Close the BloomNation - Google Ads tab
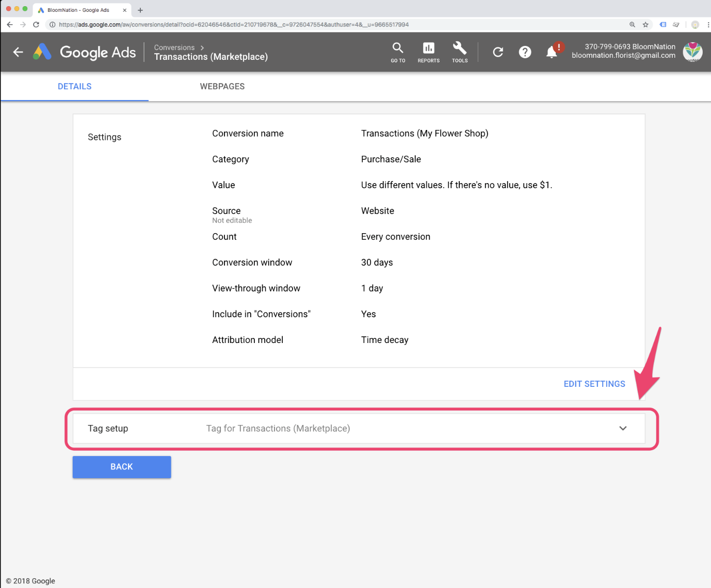The image size is (711, 588). coord(124,10)
